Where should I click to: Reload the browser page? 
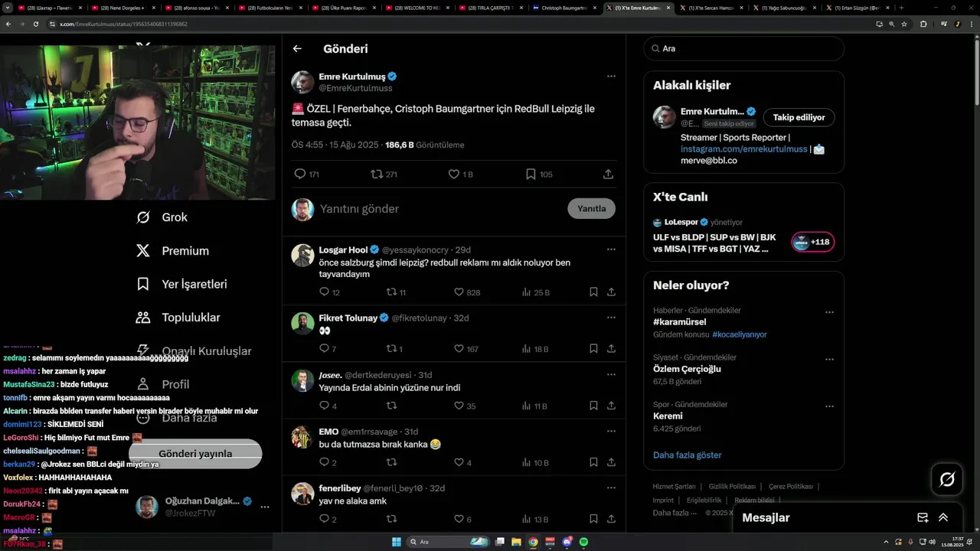tap(35, 24)
